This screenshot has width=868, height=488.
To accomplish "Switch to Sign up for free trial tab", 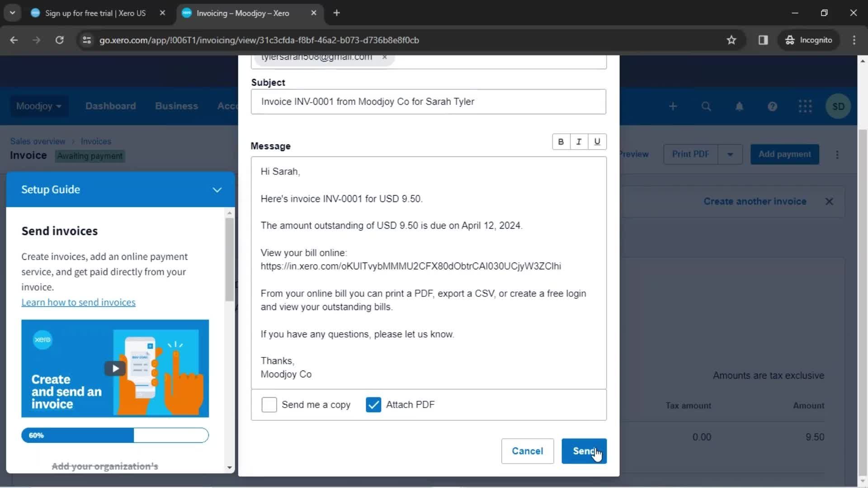I will click(x=95, y=13).
